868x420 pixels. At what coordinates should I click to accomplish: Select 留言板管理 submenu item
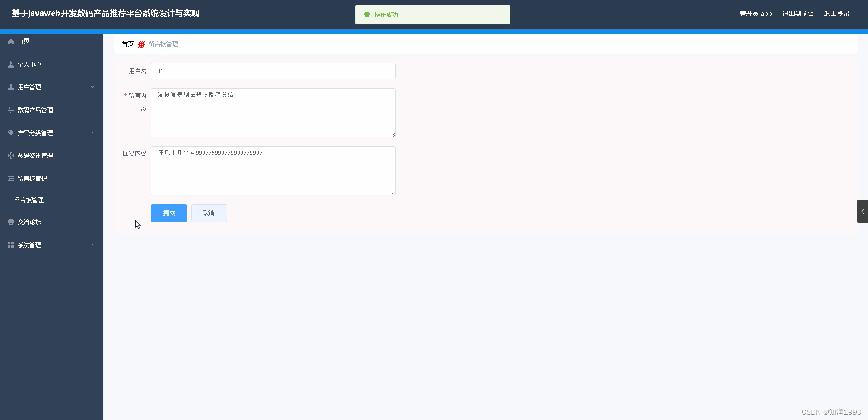[x=28, y=200]
